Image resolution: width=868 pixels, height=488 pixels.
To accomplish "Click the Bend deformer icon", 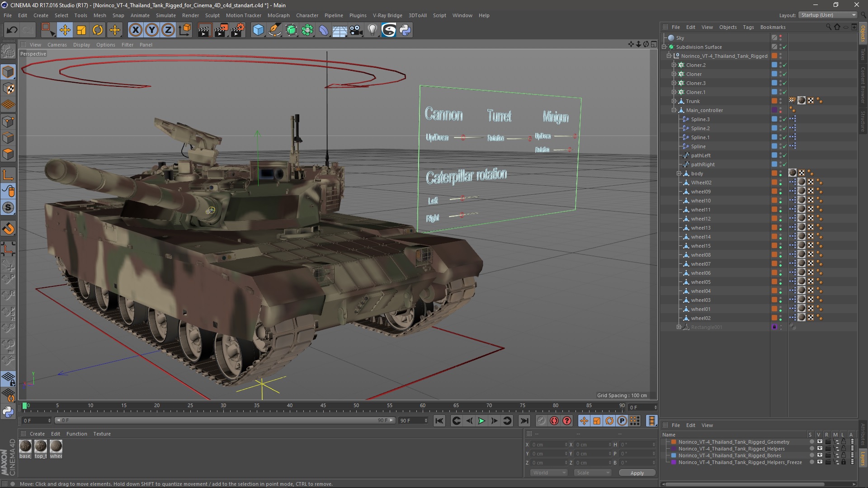I will (x=324, y=30).
